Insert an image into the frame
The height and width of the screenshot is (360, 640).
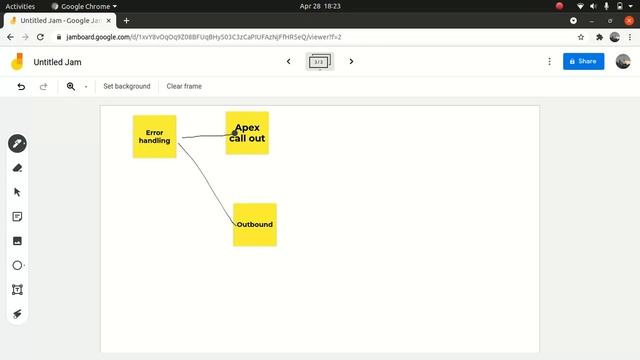pyautogui.click(x=17, y=241)
